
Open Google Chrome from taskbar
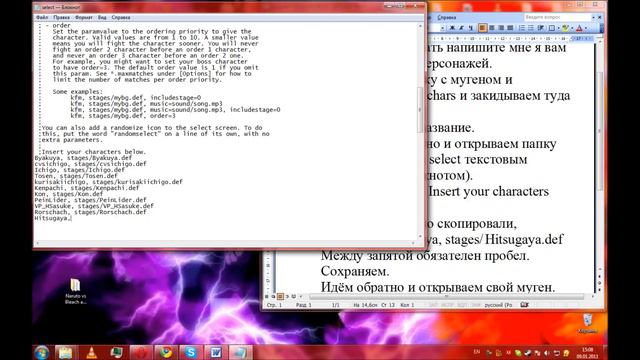pos(166,353)
